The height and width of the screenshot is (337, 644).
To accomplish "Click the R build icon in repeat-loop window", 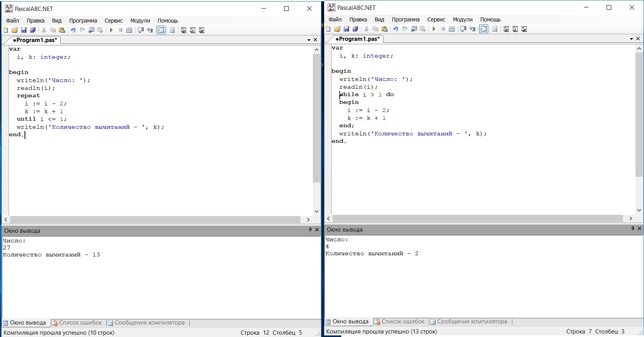I will tap(201, 30).
